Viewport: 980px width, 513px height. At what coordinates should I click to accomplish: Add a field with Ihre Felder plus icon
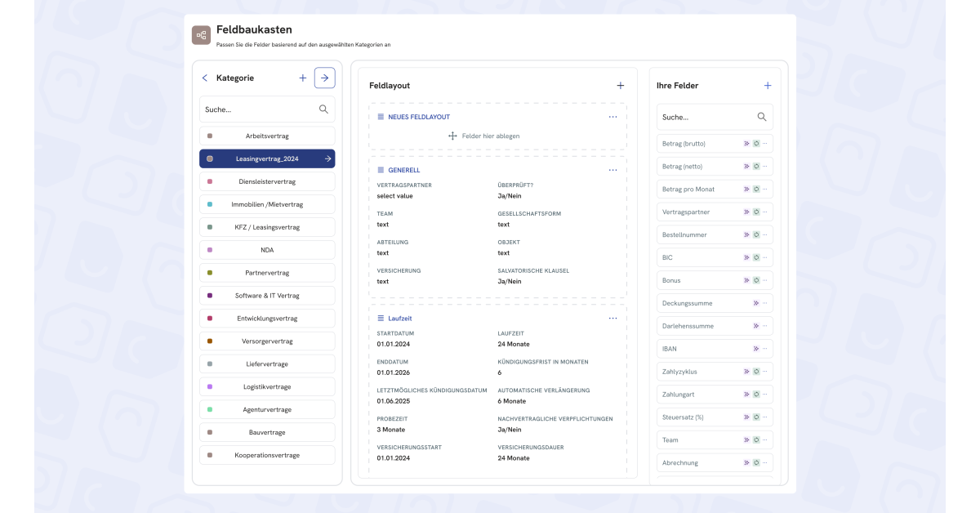[768, 85]
